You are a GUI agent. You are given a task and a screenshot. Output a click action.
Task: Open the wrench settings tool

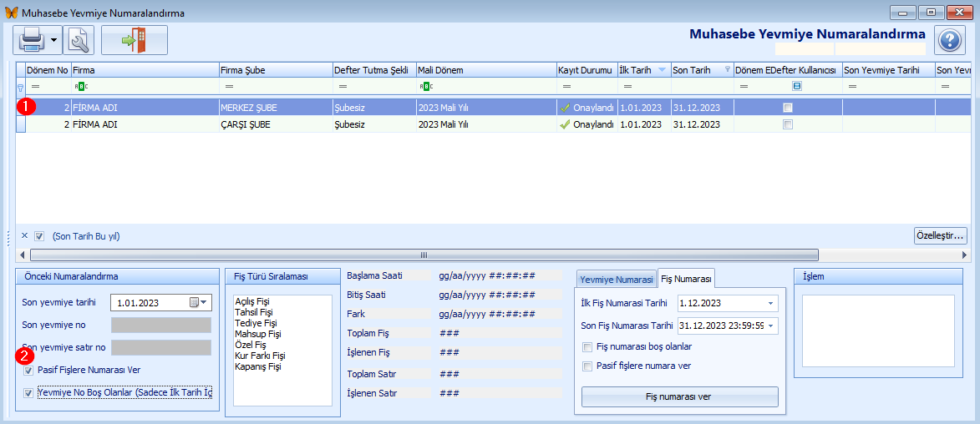[x=79, y=40]
